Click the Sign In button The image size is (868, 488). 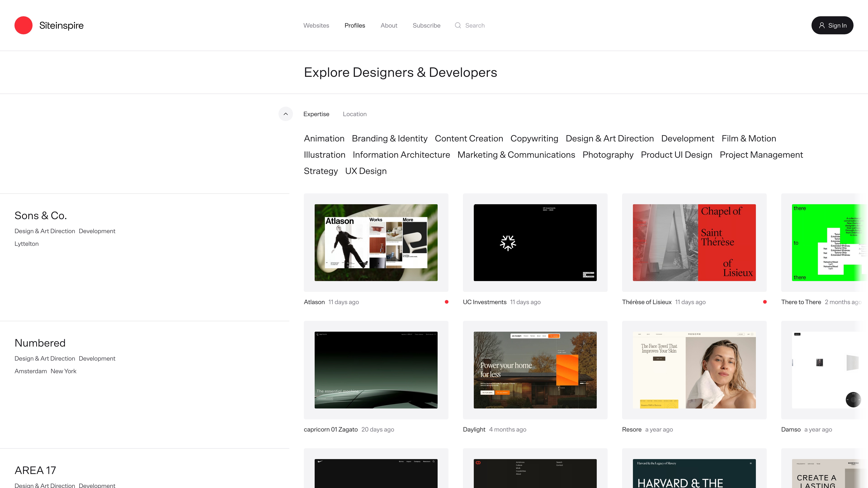tap(832, 25)
